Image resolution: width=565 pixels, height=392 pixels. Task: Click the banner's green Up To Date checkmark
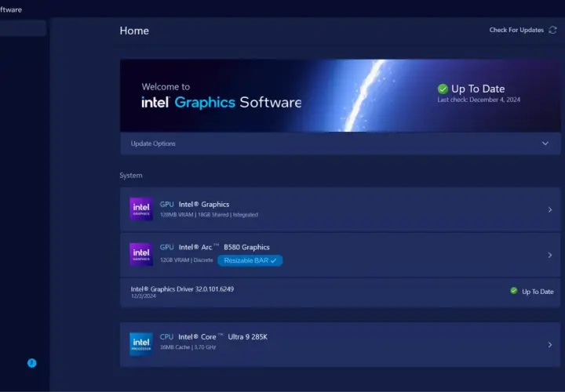443,89
